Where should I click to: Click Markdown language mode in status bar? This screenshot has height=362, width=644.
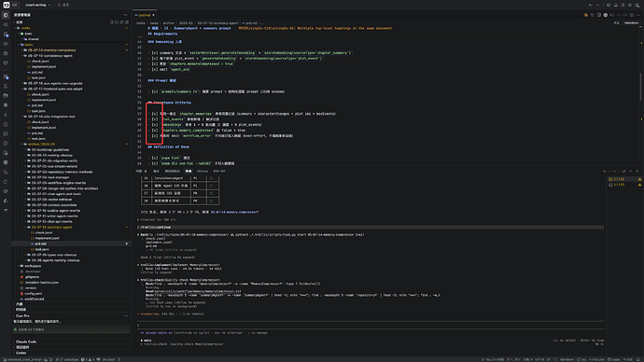tap(567, 359)
